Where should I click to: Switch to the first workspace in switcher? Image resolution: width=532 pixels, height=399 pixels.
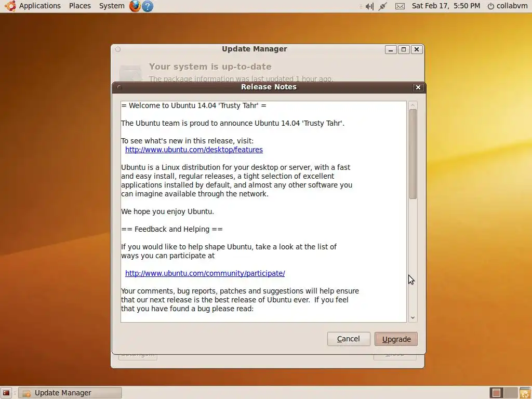[x=496, y=393]
